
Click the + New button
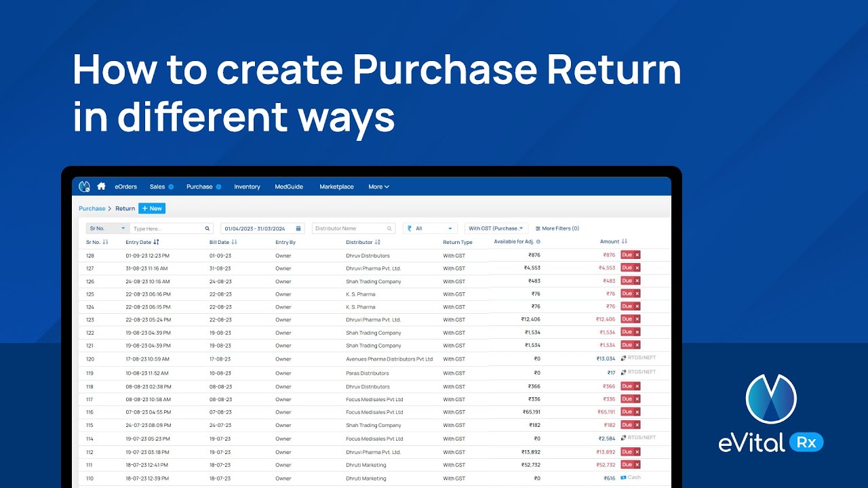(152, 209)
